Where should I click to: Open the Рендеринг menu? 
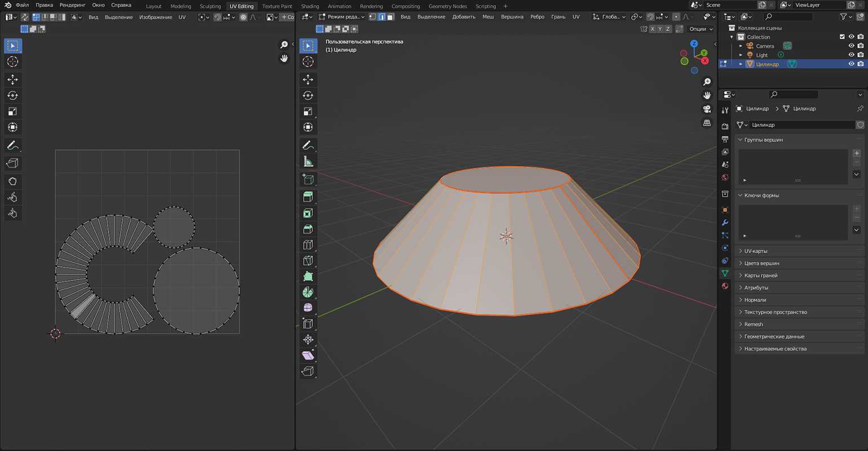point(72,5)
